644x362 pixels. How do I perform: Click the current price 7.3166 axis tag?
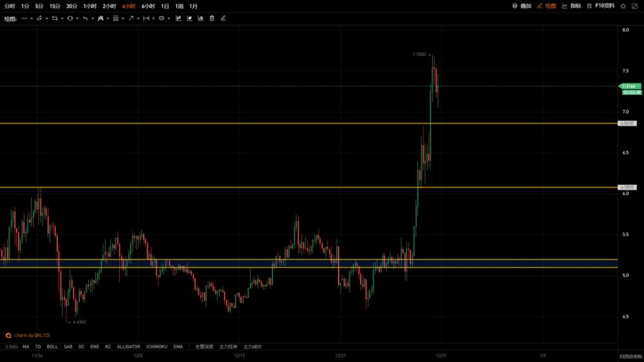630,86
